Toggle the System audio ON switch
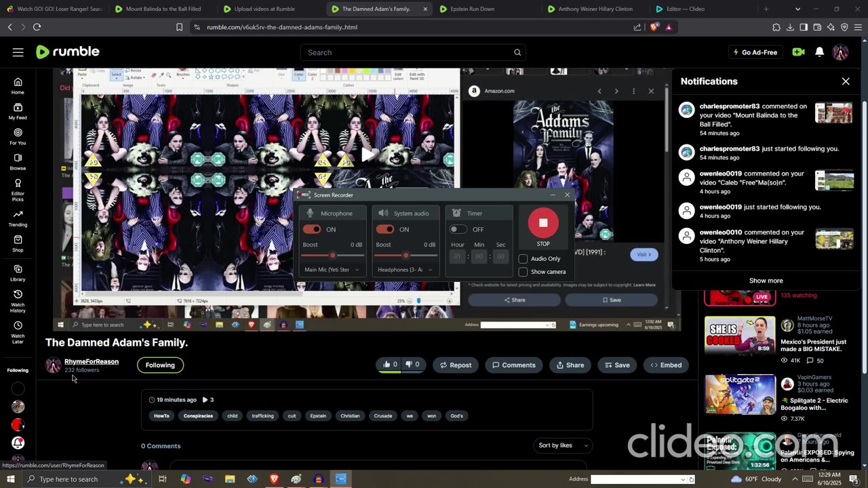The width and height of the screenshot is (868, 488). point(385,229)
